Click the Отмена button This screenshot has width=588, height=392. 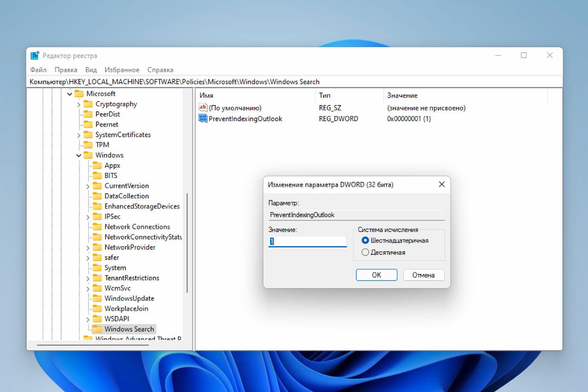click(x=423, y=275)
